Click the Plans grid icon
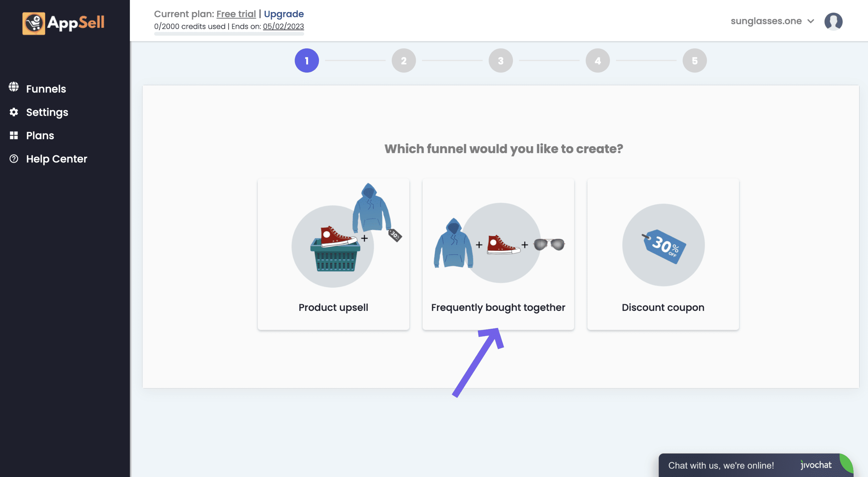868x477 pixels. (x=14, y=136)
